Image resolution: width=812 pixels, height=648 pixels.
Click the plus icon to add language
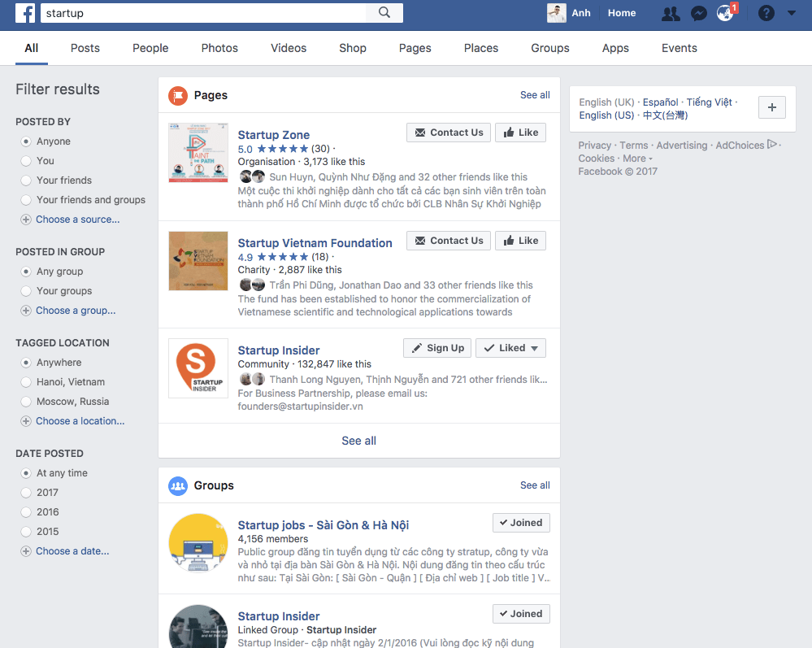click(x=771, y=107)
